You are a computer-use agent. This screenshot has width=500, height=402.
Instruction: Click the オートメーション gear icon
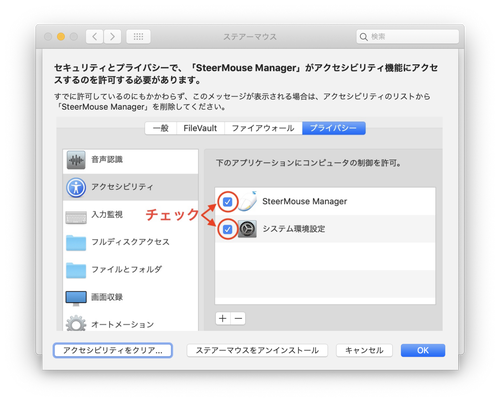pyautogui.click(x=76, y=323)
